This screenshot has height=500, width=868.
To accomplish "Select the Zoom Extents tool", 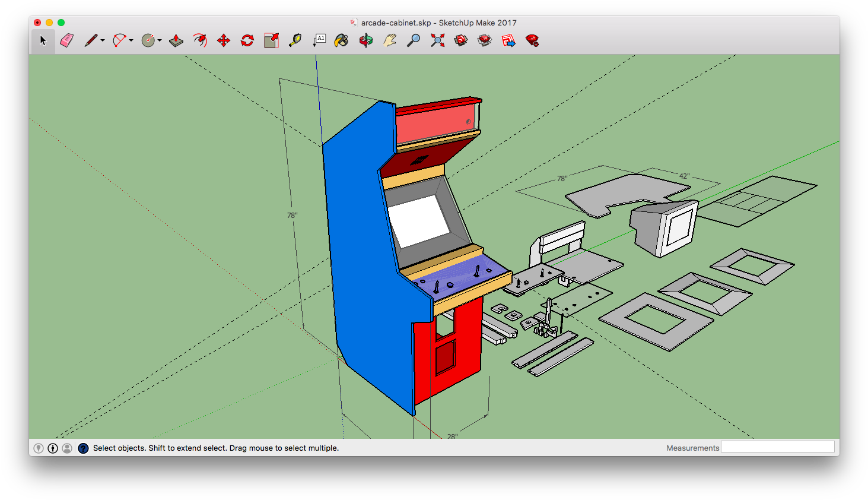I will coord(437,40).
